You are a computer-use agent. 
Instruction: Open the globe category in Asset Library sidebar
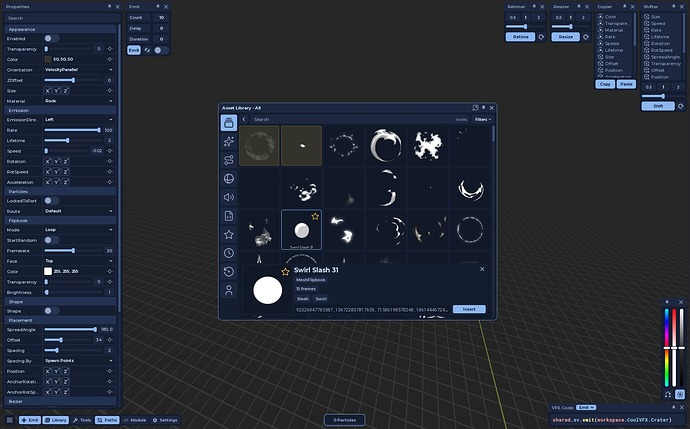[x=228, y=179]
